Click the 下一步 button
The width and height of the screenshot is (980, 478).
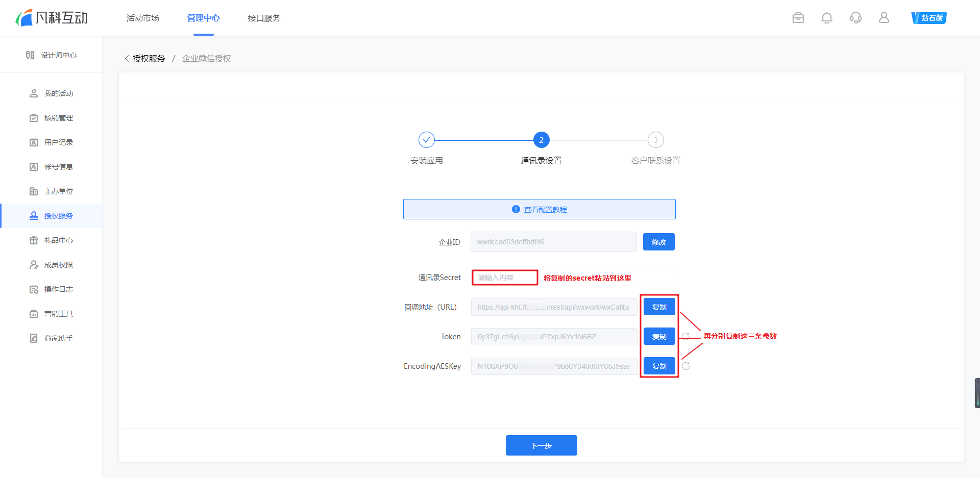(x=541, y=445)
